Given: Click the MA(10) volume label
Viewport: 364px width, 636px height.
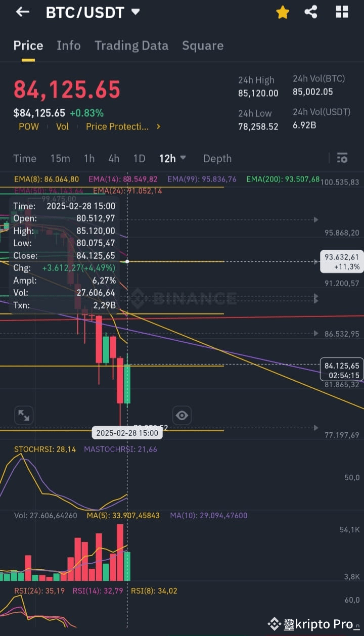Looking at the screenshot, I should [x=209, y=516].
